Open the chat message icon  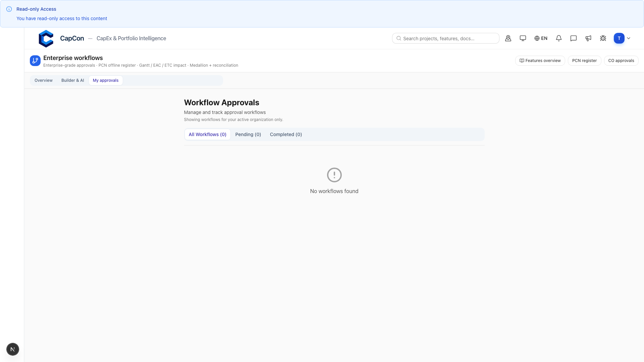pos(574,38)
